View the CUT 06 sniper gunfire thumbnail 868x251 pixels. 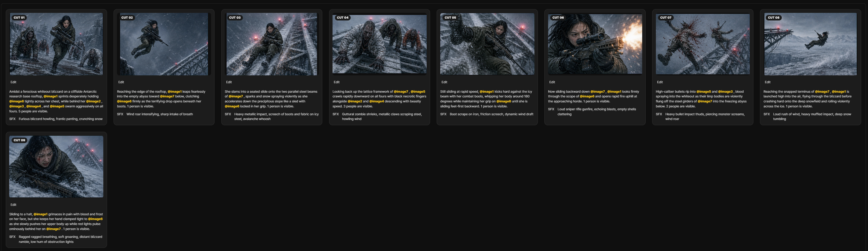595,44
